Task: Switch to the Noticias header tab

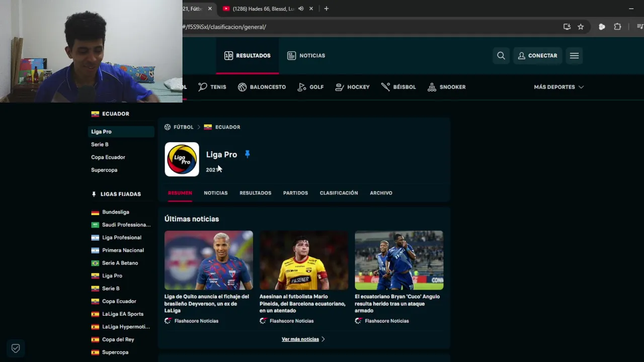Action: pyautogui.click(x=306, y=56)
